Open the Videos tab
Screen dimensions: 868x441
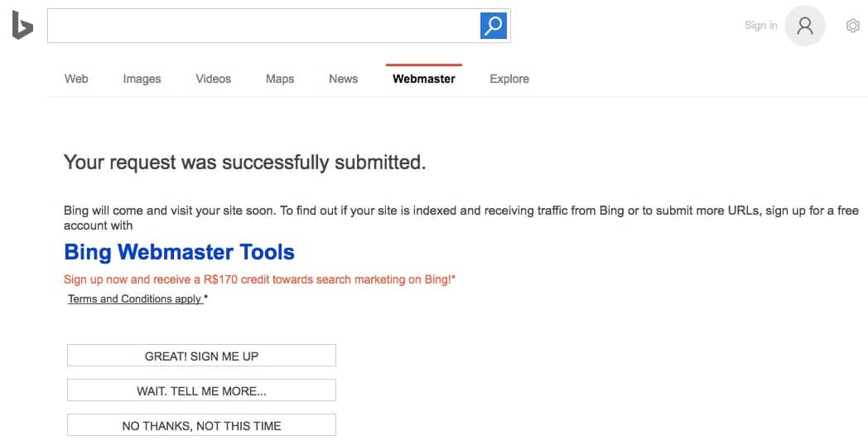(213, 79)
